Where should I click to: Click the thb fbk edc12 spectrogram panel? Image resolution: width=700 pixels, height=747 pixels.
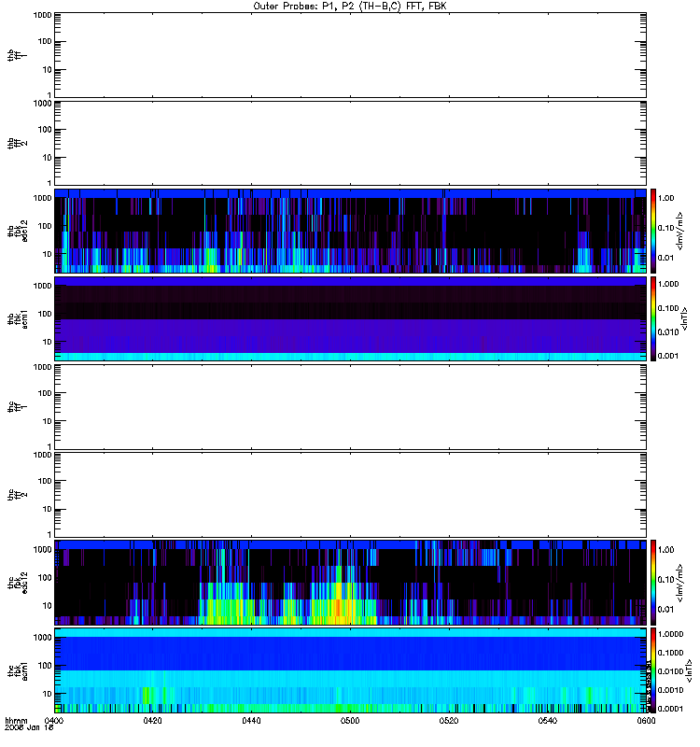click(350, 231)
